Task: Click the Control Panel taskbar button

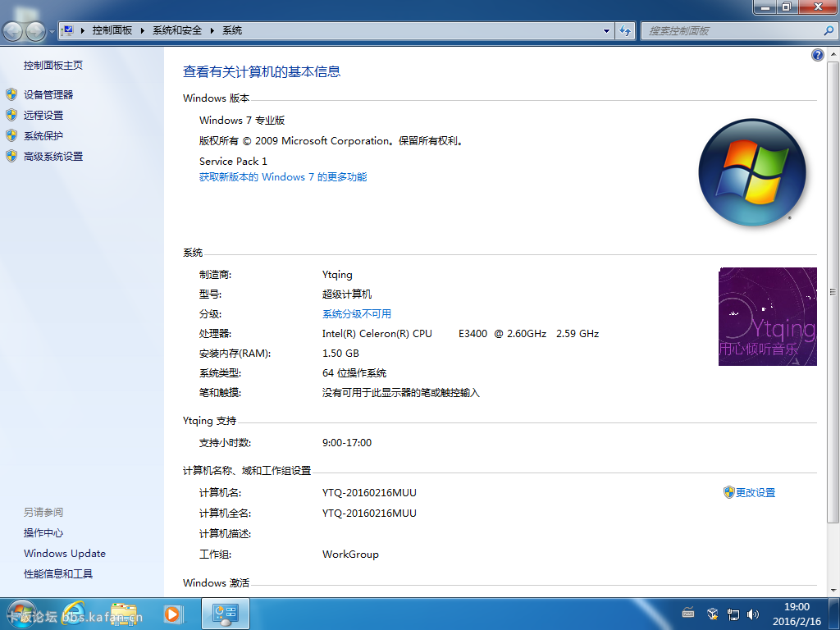Action: [x=226, y=614]
